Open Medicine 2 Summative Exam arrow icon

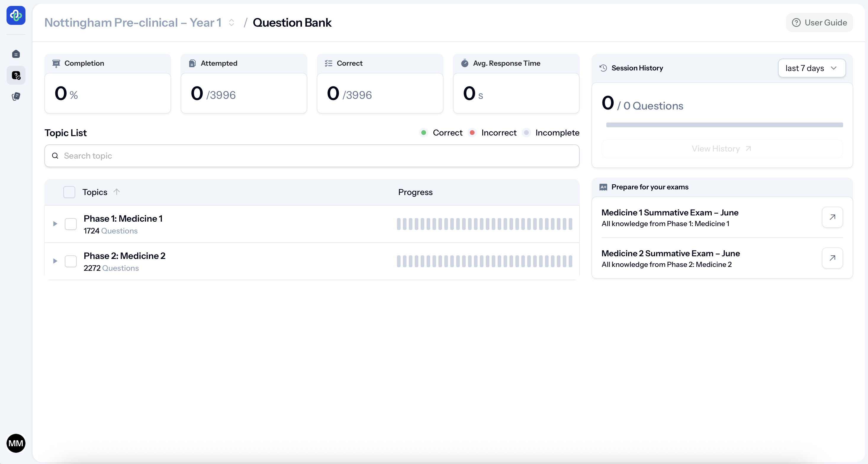coord(832,258)
